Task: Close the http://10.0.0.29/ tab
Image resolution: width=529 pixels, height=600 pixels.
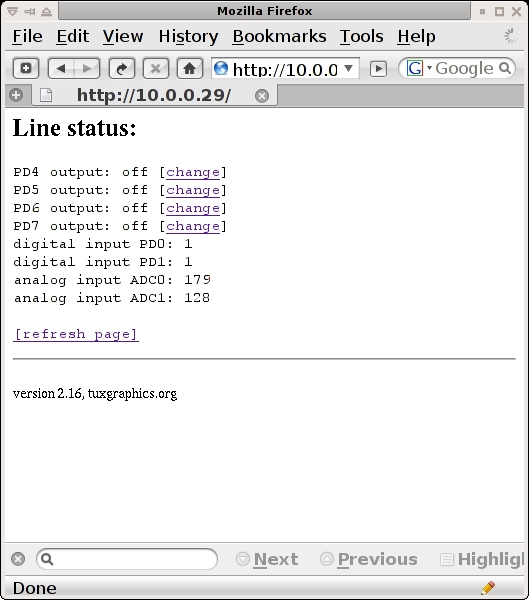Action: pos(262,96)
